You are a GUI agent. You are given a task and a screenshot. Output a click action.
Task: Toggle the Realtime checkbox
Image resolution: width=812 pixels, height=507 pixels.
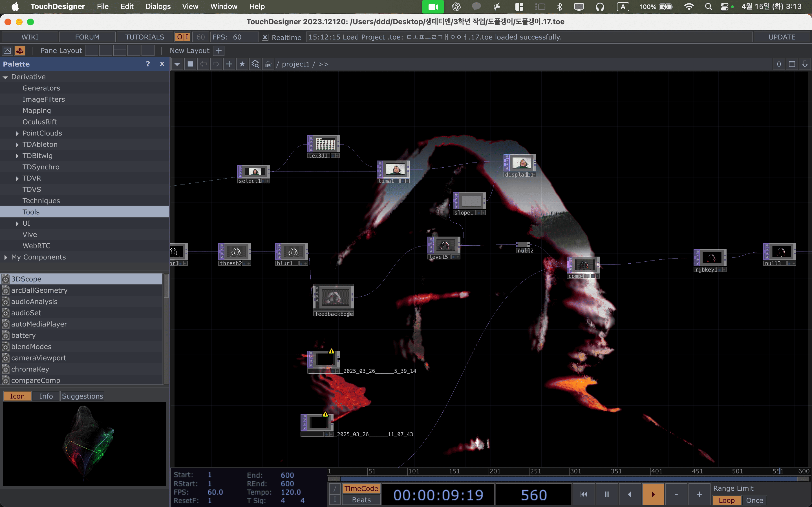click(265, 37)
